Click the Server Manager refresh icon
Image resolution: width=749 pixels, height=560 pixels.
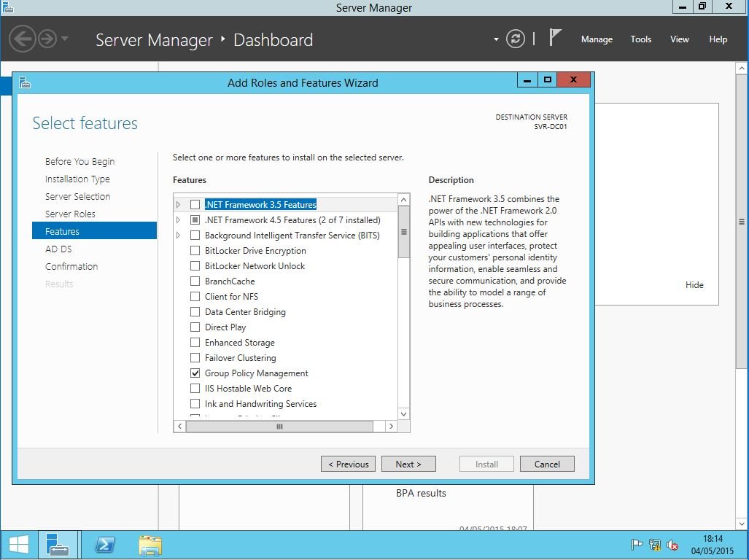pos(516,39)
